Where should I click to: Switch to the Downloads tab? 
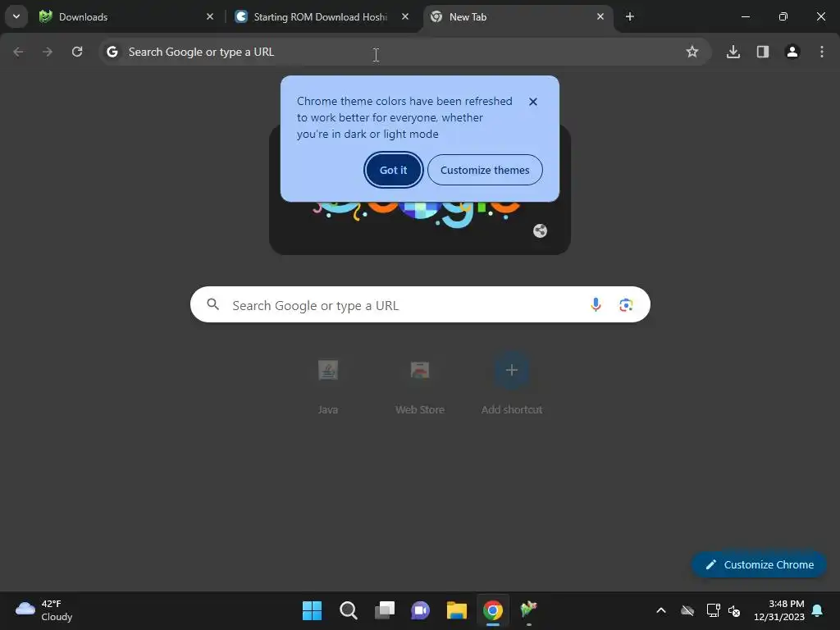126,16
